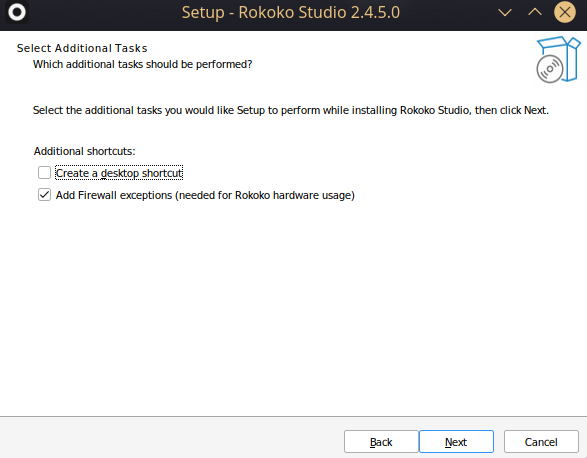Click the Create a desktop shortcut label

click(119, 173)
